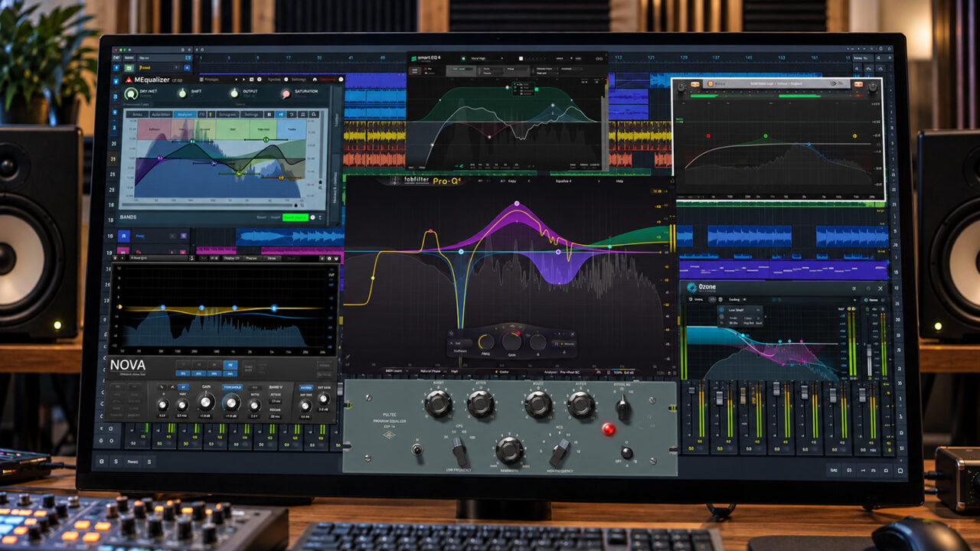Flip the Pultec IN toggle switch
The height and width of the screenshot is (551, 980).
coord(417,450)
